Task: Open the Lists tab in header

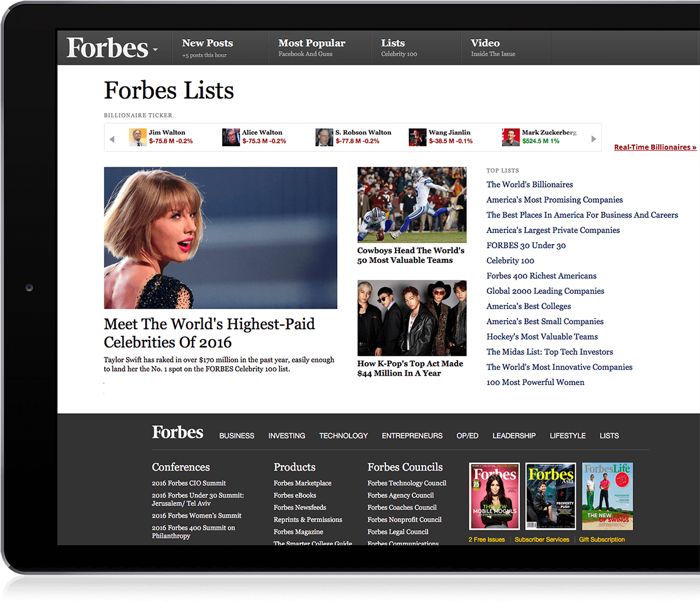Action: [x=393, y=43]
